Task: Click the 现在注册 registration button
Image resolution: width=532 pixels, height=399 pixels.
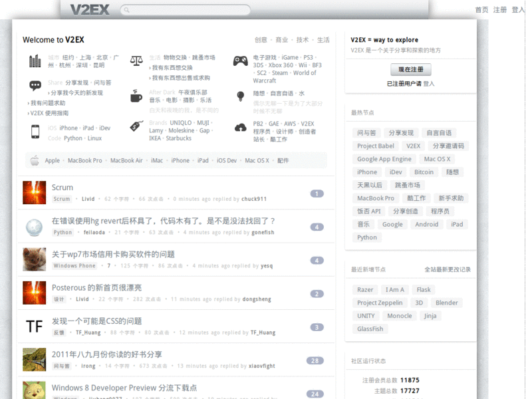Action: [410, 69]
